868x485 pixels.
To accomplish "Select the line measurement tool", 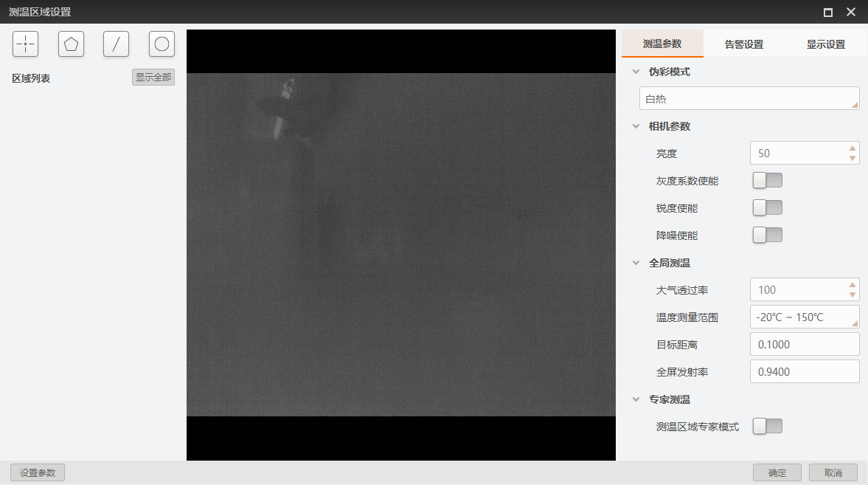I will [x=116, y=44].
